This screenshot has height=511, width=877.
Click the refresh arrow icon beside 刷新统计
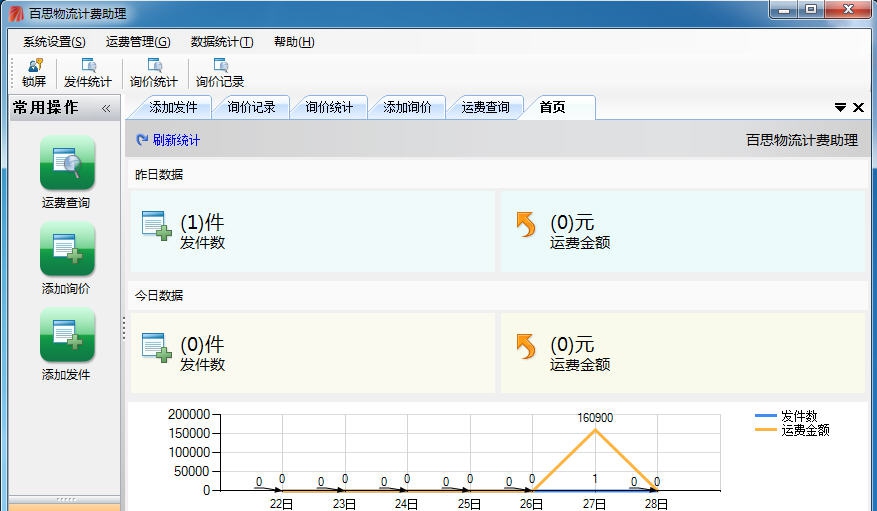coord(143,140)
